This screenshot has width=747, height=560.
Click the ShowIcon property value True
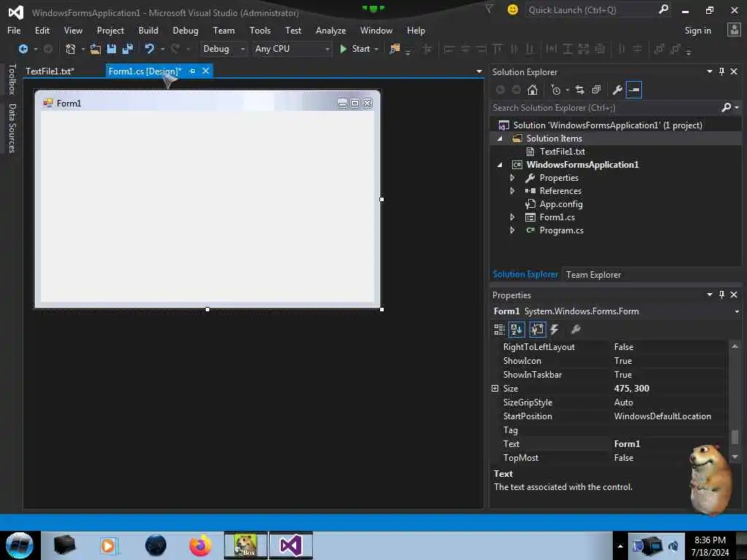(623, 361)
